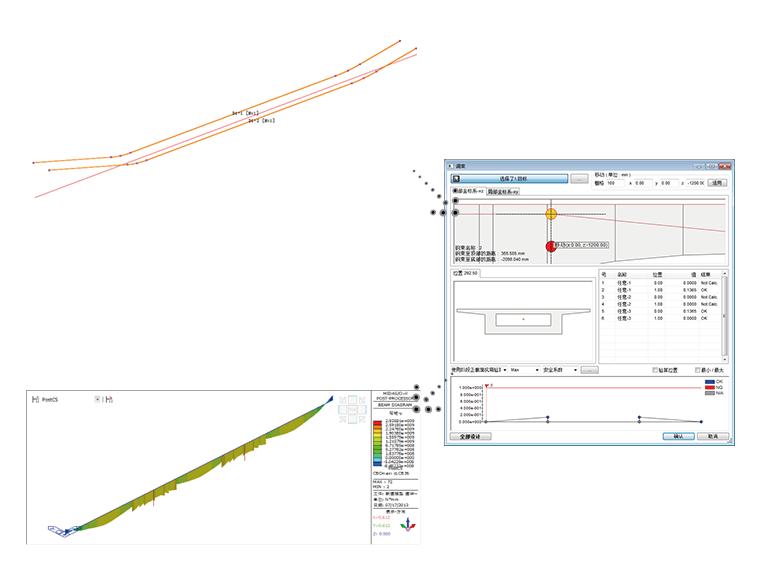Click the x offset input field
760x577 pixels.
(643, 183)
